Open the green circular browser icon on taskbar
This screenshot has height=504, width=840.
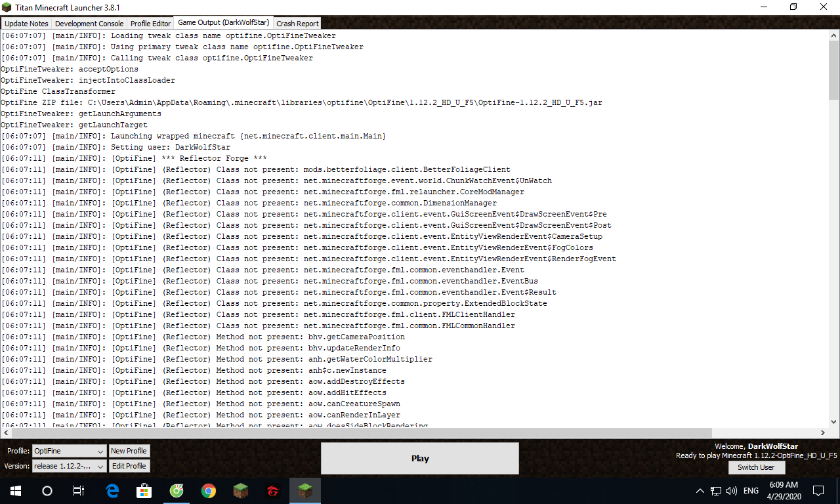click(176, 490)
